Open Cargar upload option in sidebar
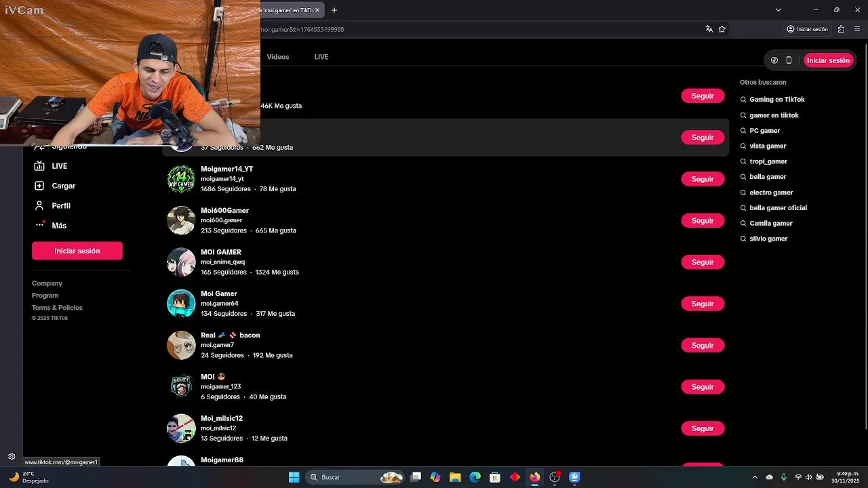The width and height of the screenshot is (868, 488). click(x=54, y=186)
